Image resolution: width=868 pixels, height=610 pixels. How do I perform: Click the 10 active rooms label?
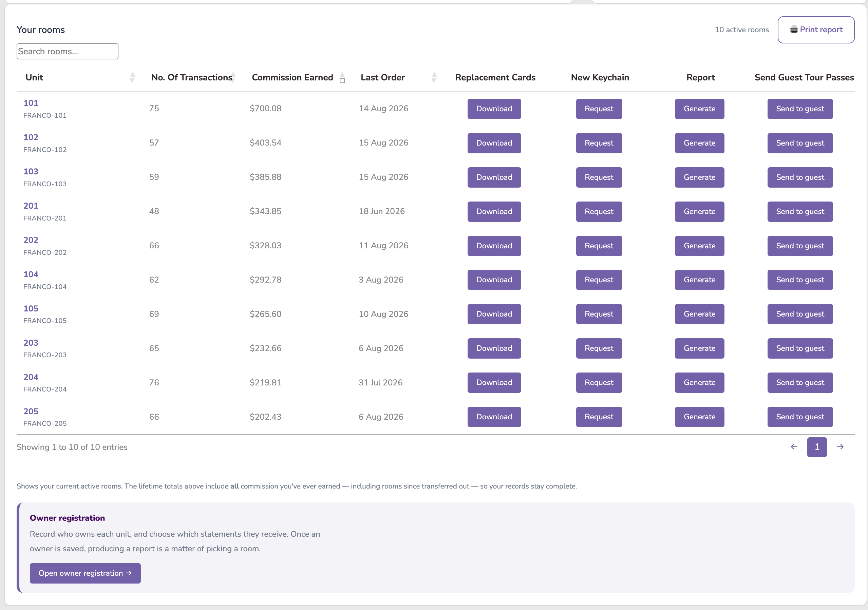click(742, 30)
